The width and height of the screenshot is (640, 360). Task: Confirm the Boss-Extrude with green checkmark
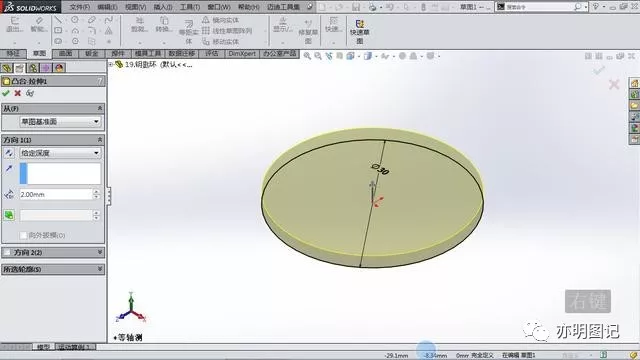[x=6, y=93]
